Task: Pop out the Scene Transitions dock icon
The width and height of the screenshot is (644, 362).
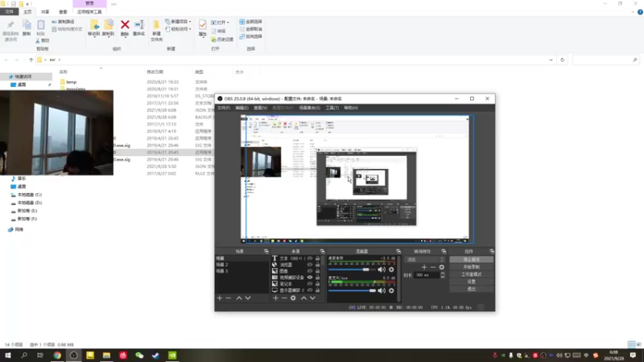Action: (x=444, y=251)
